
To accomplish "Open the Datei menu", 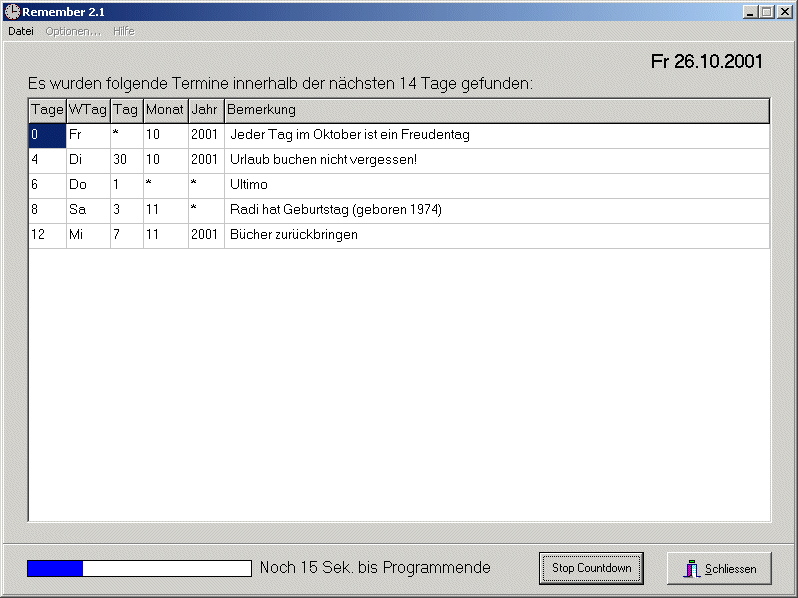I will coord(21,31).
